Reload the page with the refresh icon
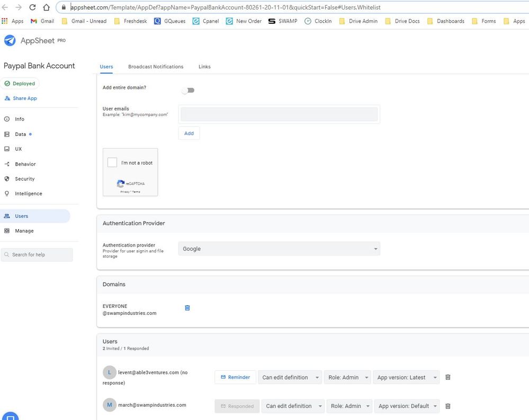 coord(32,7)
